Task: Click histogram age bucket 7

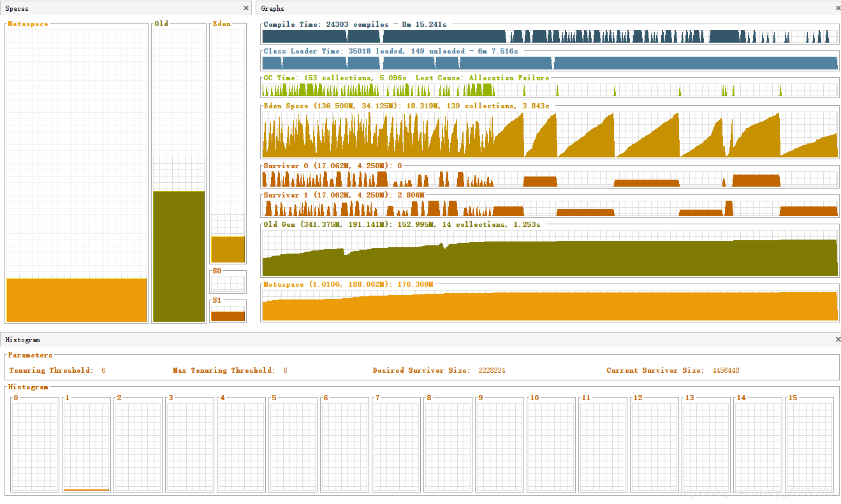Action: [396, 447]
